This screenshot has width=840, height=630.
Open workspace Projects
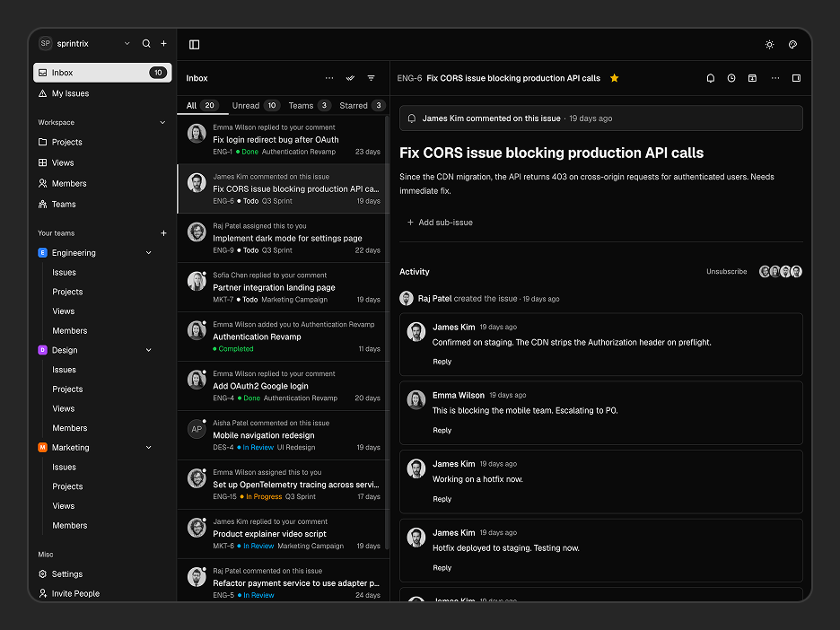102,142
